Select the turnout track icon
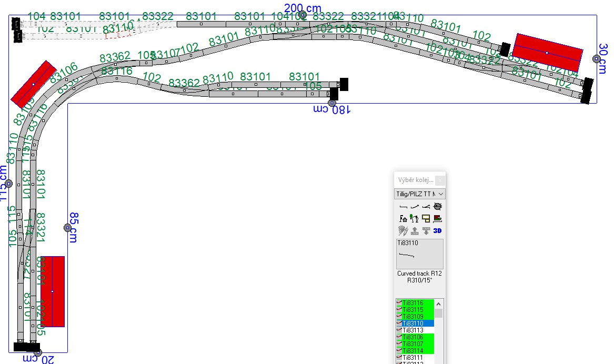This screenshot has width=614, height=364. 426,207
